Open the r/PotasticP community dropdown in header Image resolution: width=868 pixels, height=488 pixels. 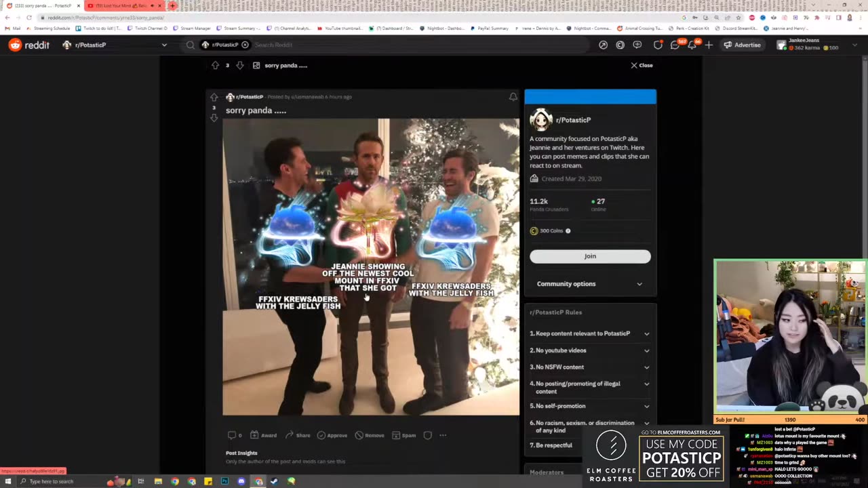[114, 45]
